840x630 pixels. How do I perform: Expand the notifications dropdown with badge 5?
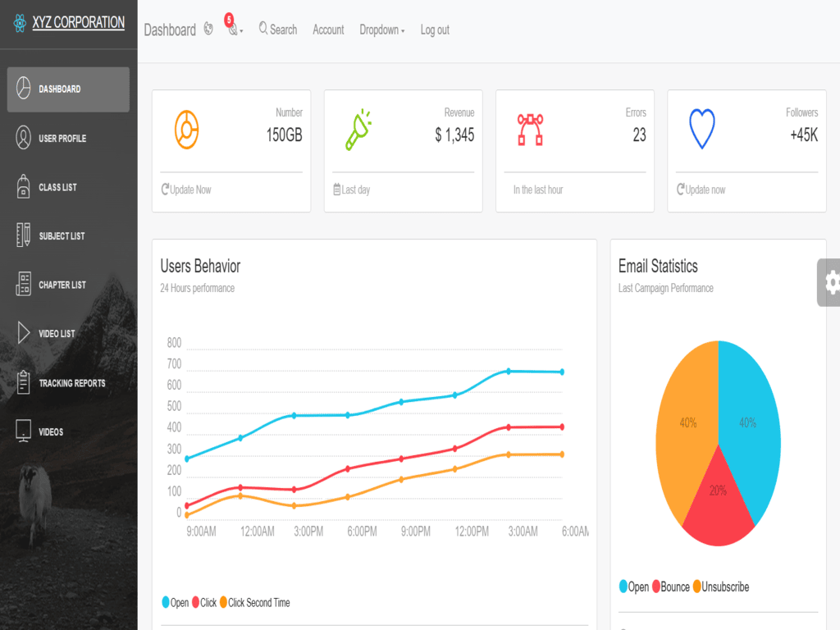(234, 30)
